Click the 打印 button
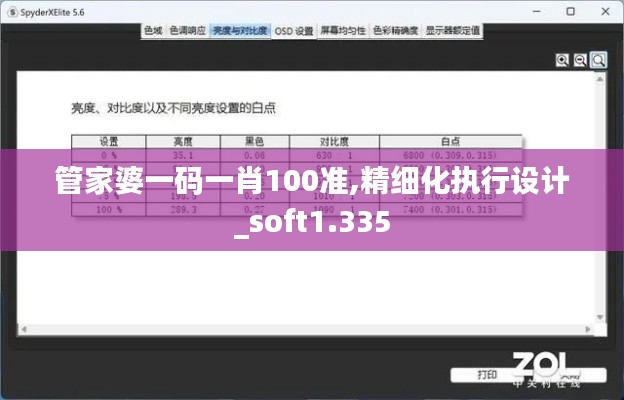The width and height of the screenshot is (624, 400). 487,375
